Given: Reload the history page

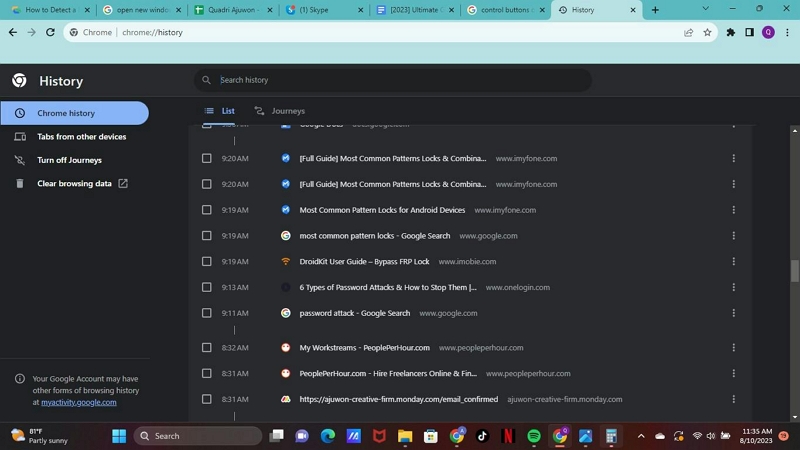Looking at the screenshot, I should tap(50, 32).
